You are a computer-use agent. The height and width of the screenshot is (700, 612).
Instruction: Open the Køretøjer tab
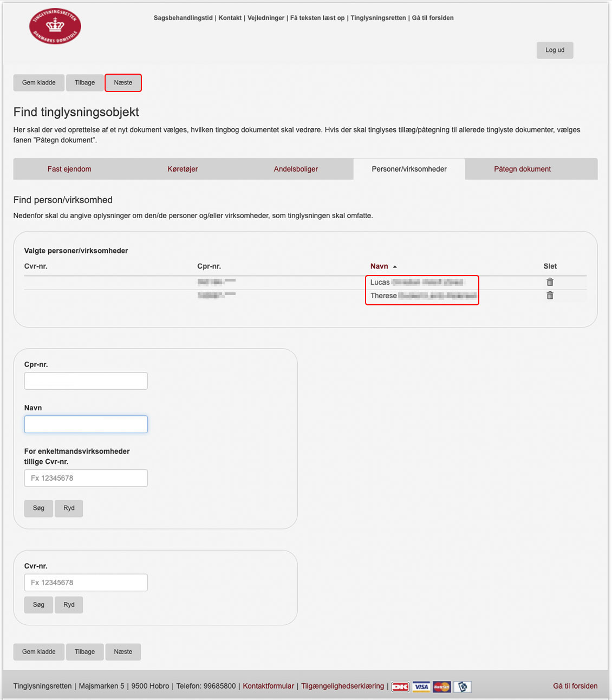coord(183,169)
